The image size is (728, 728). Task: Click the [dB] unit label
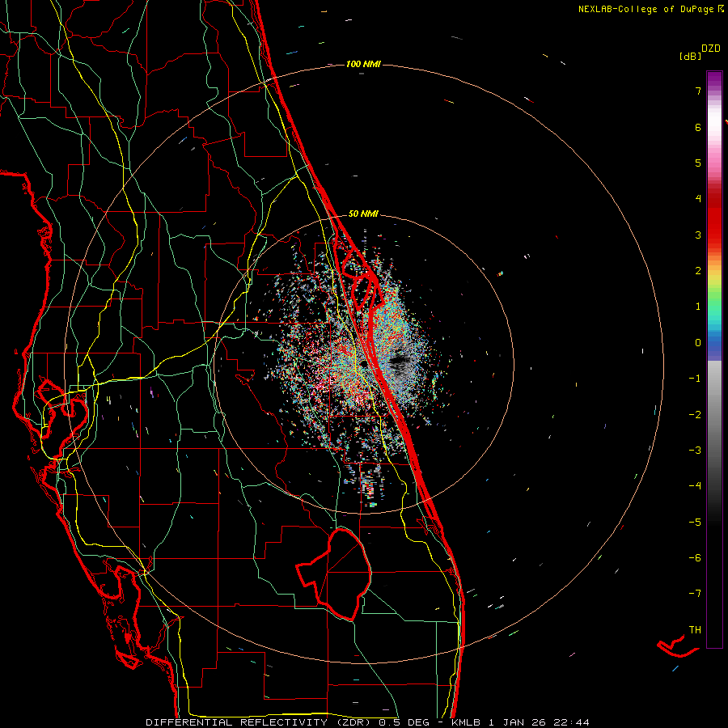[x=691, y=56]
